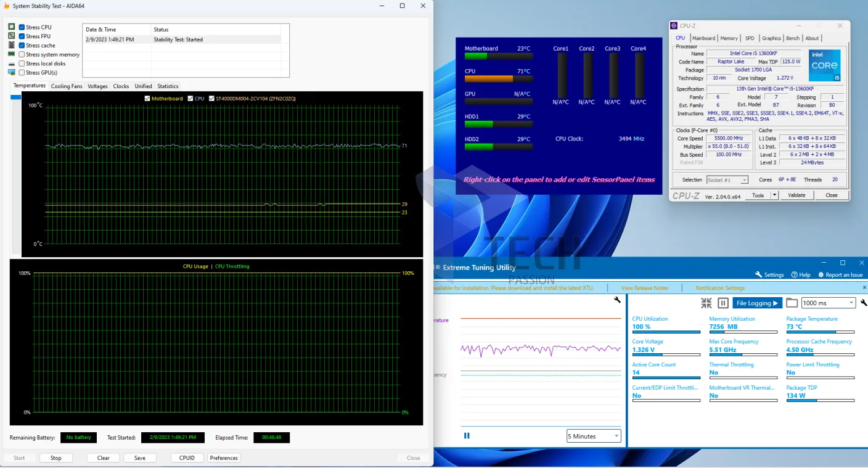Click the Stop button in AIDA64
Viewport: 868px width, 468px height.
(56, 458)
